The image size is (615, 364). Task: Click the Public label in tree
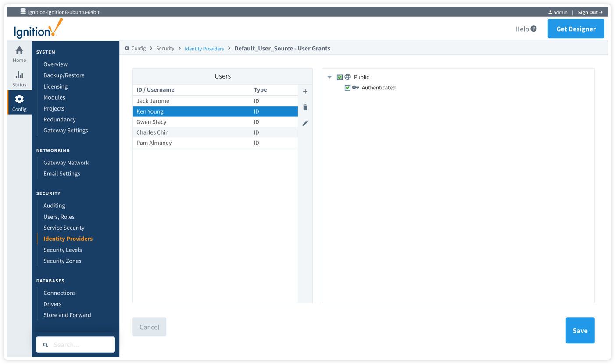(361, 77)
